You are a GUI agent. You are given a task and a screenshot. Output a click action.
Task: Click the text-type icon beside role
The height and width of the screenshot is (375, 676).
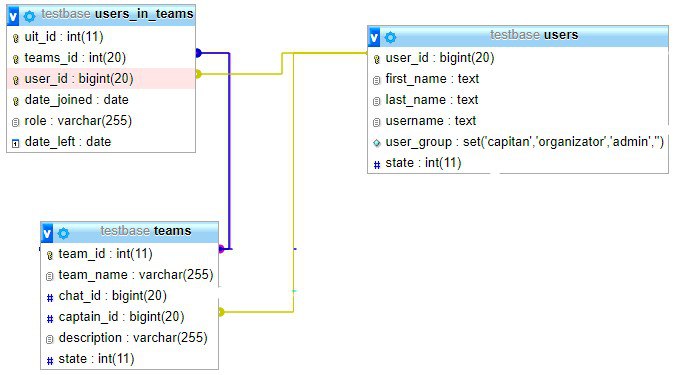16,122
